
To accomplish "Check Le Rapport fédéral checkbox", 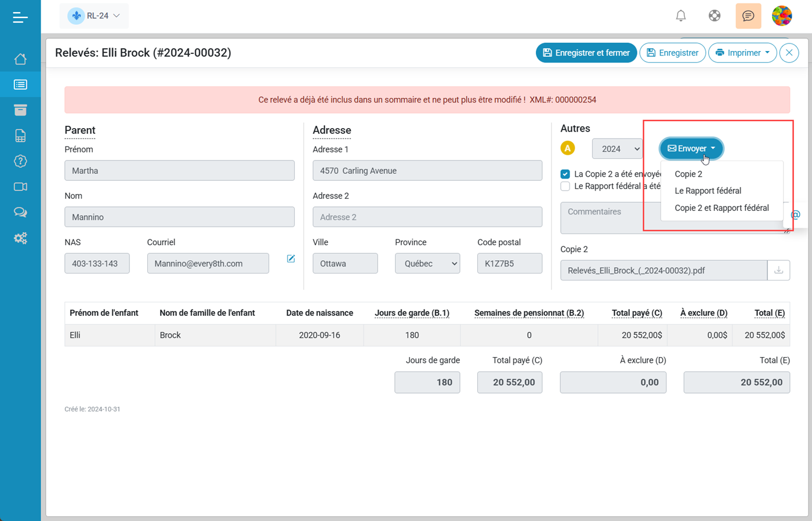I will 565,185.
